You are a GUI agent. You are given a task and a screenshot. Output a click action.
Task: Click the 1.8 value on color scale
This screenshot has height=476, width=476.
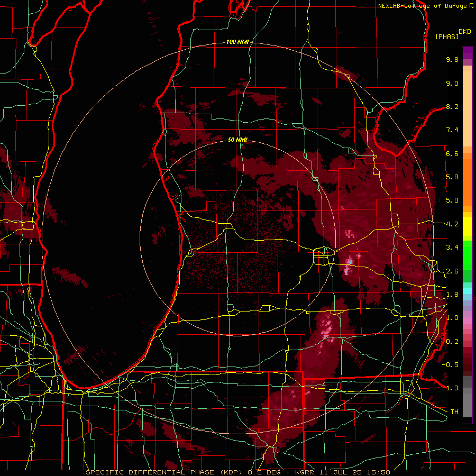(452, 295)
